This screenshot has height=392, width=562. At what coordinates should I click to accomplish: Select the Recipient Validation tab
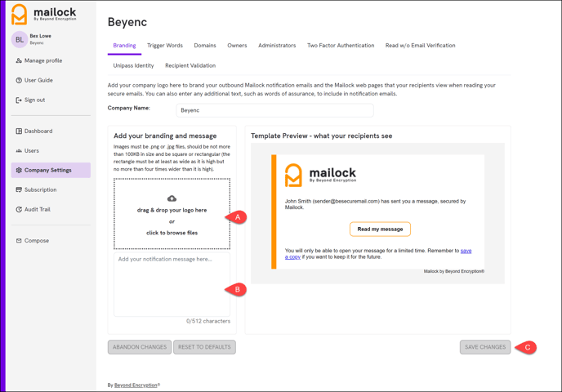click(x=190, y=65)
